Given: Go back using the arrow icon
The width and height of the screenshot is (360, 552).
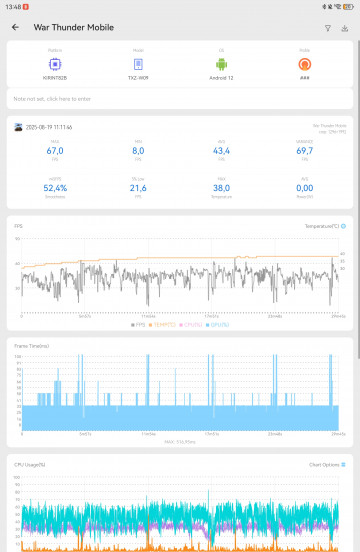Looking at the screenshot, I should (x=15, y=27).
